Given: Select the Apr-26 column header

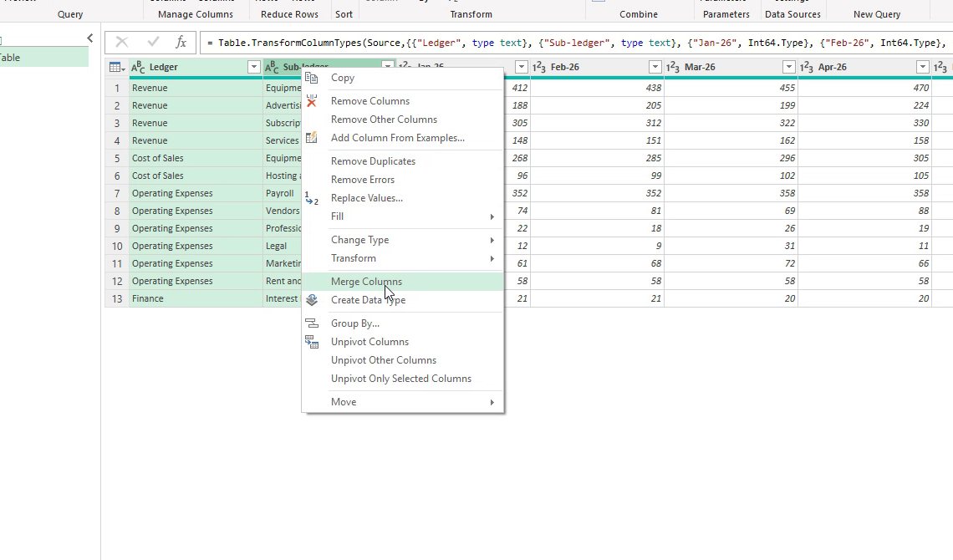Looking at the screenshot, I should [x=864, y=68].
